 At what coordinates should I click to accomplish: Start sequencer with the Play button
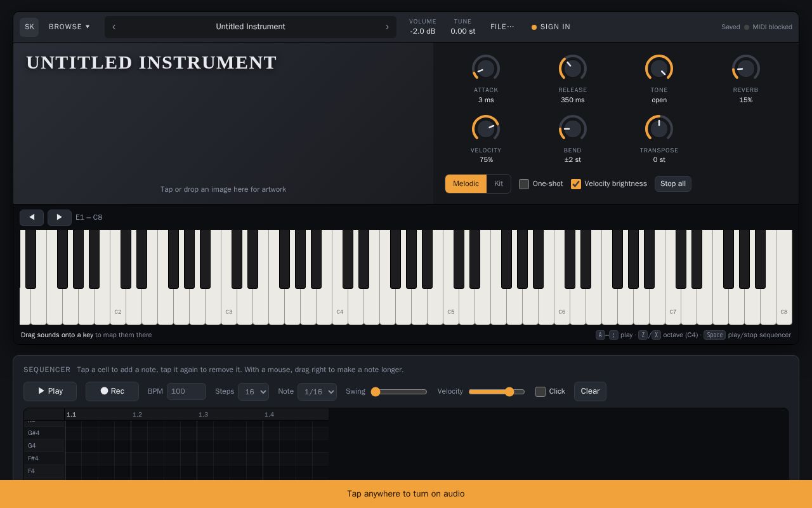point(50,391)
